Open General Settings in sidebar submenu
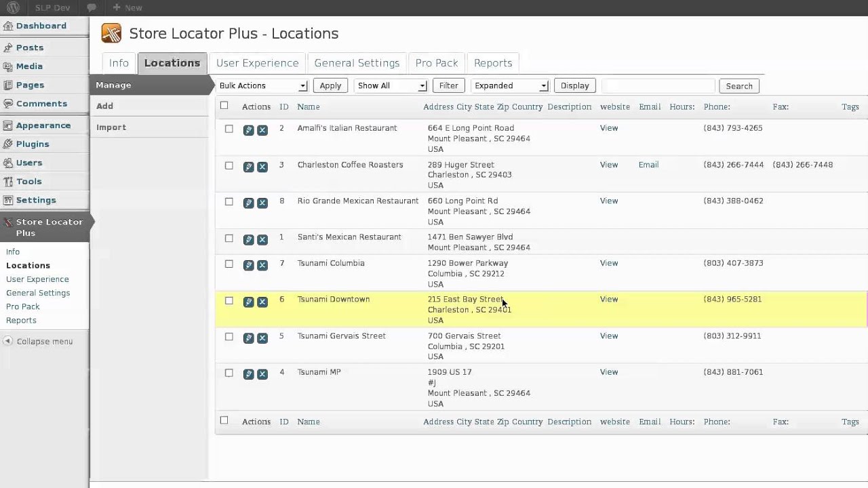This screenshot has width=868, height=488. pyautogui.click(x=38, y=293)
